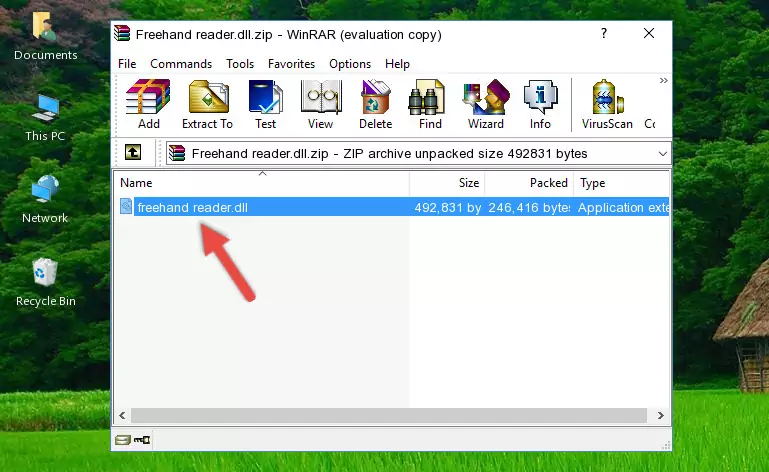Open the Favorites menu

pyautogui.click(x=291, y=64)
